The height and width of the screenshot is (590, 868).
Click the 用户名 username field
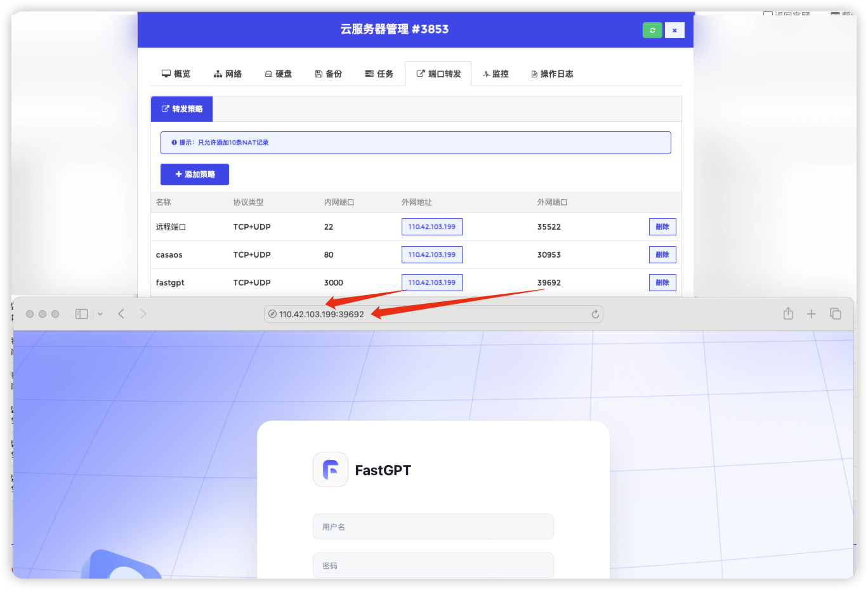point(433,527)
